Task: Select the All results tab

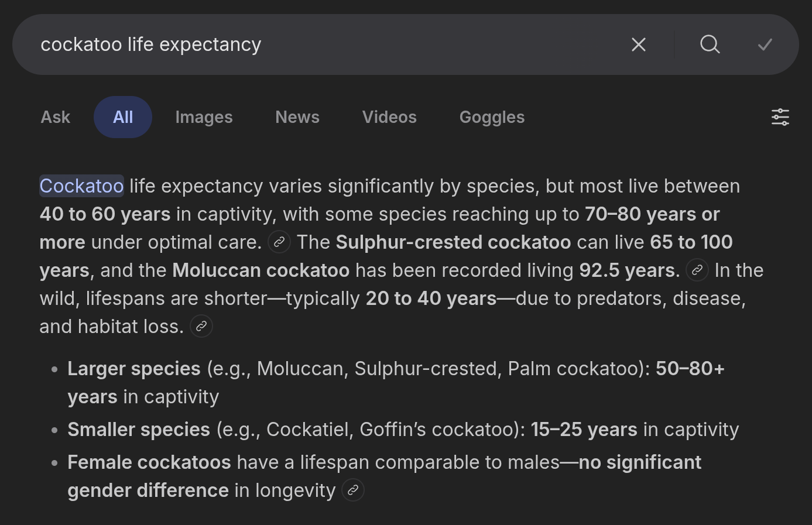Action: coord(123,117)
